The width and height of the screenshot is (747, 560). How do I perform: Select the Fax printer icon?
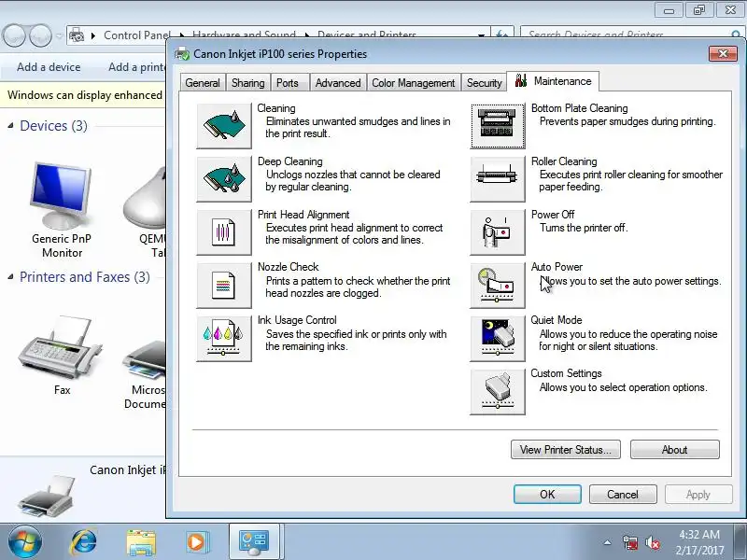click(x=60, y=347)
